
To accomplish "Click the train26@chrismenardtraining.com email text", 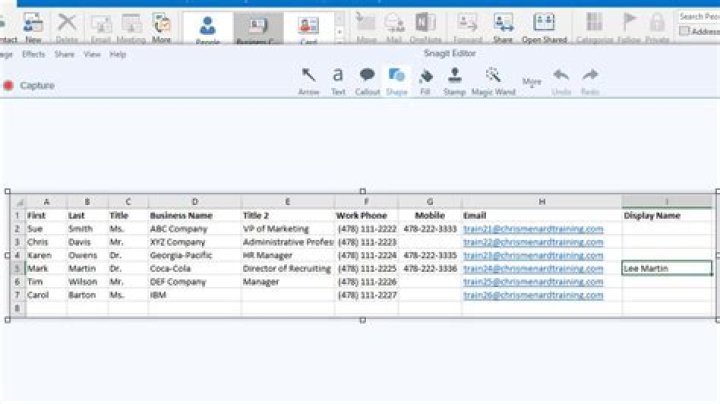I will click(533, 295).
